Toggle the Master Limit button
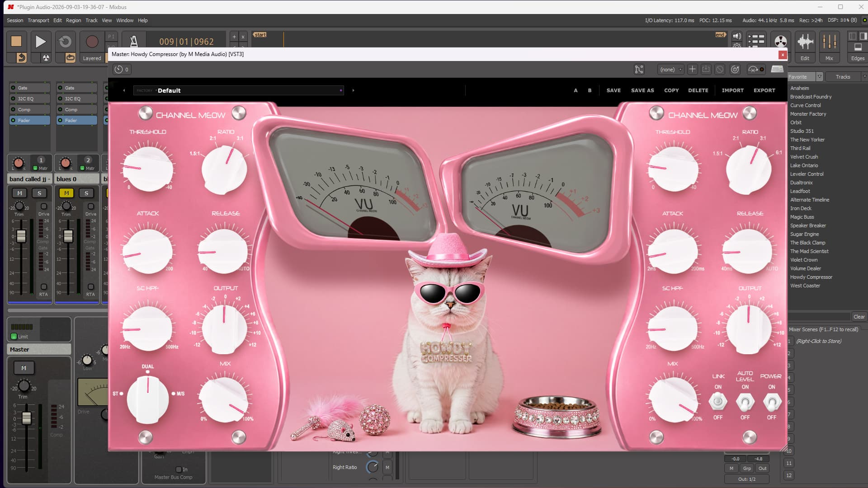The width and height of the screenshot is (868, 488). pos(19,336)
